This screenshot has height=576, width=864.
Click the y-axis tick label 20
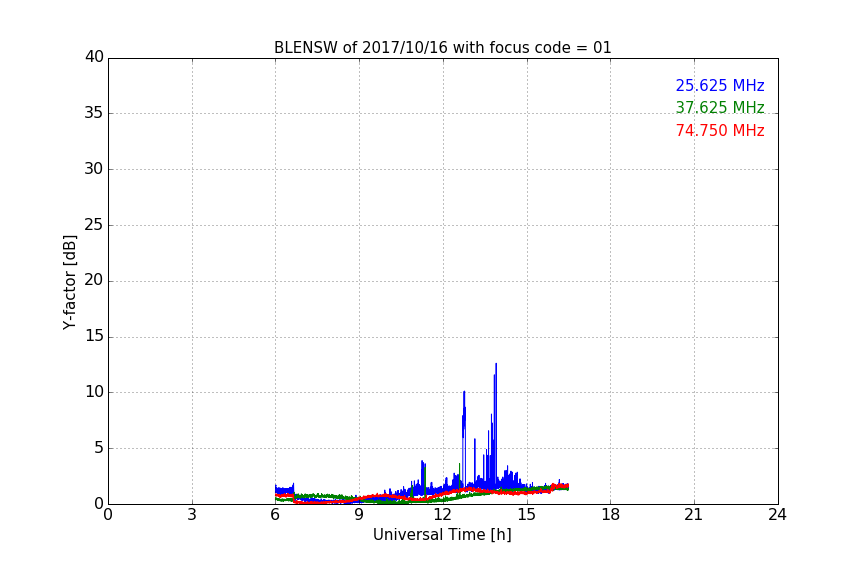tap(94, 280)
